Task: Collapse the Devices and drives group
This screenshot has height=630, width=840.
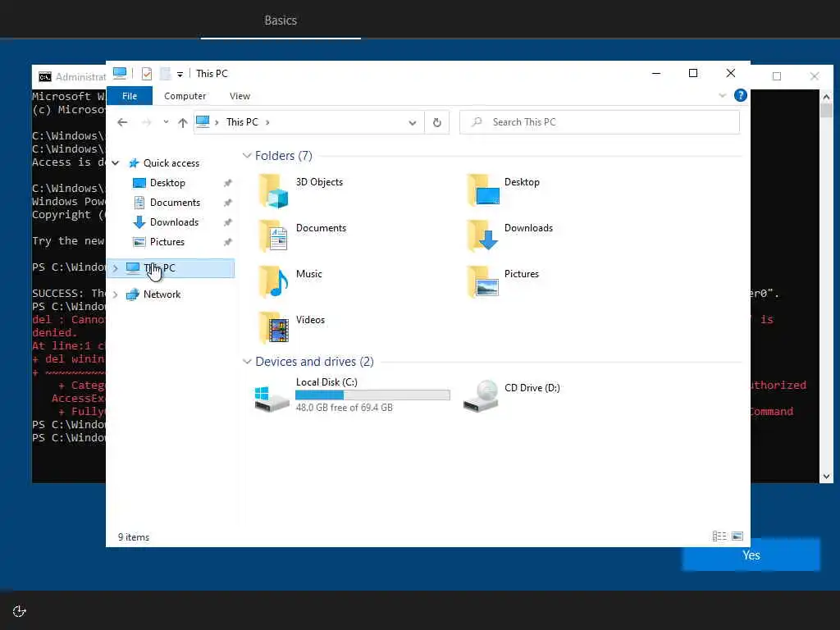Action: 247,362
